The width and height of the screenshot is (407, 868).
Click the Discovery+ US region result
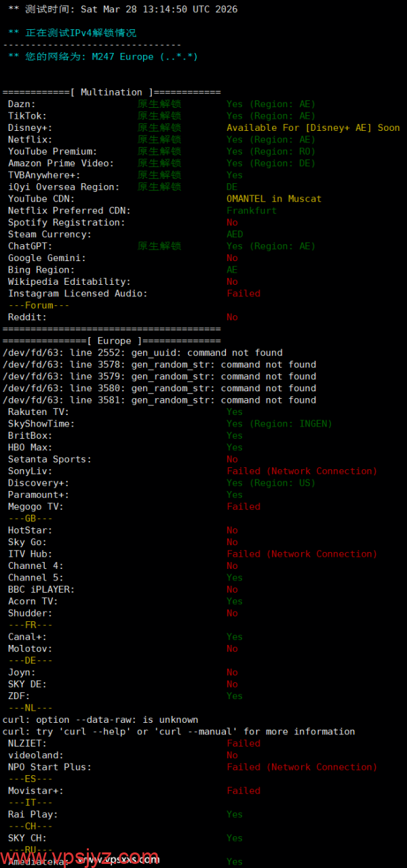pos(271,483)
